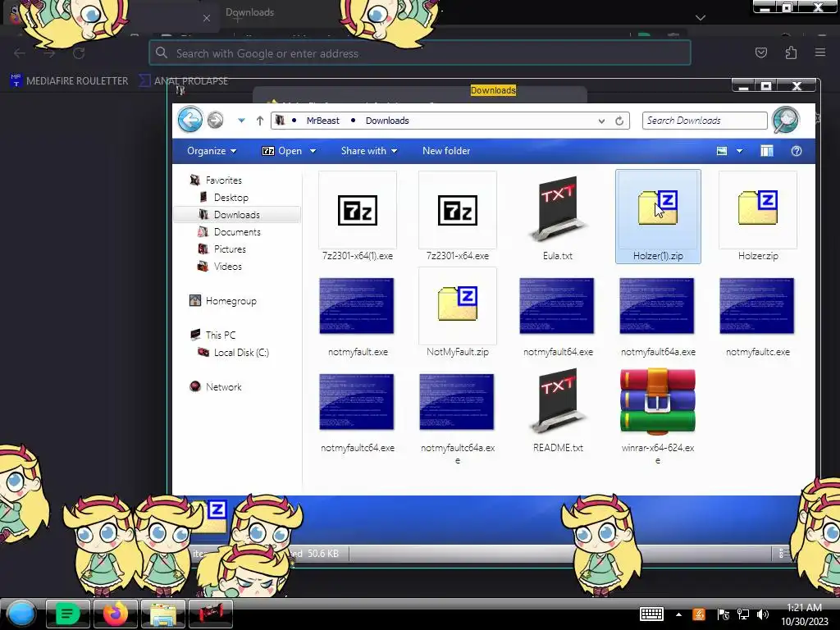Select the Eula.txt file icon
This screenshot has width=840, height=630.
pos(558,209)
